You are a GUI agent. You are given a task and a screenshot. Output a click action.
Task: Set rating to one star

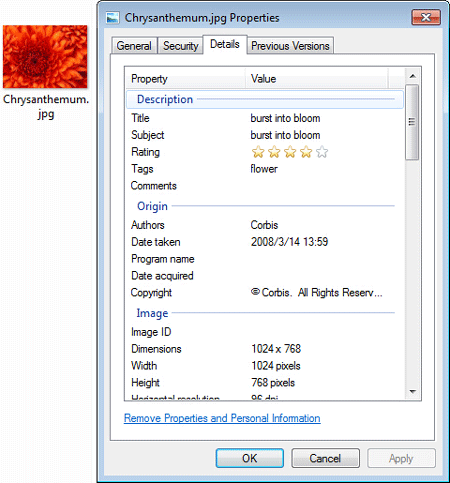(x=258, y=152)
